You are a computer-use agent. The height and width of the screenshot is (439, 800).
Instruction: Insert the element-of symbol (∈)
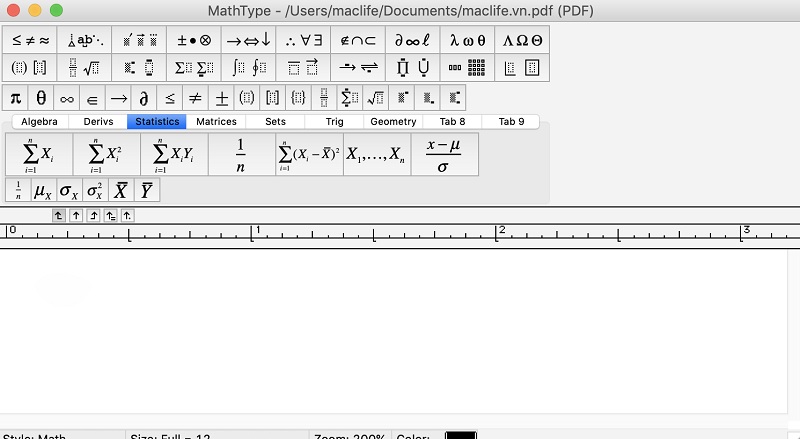92,98
